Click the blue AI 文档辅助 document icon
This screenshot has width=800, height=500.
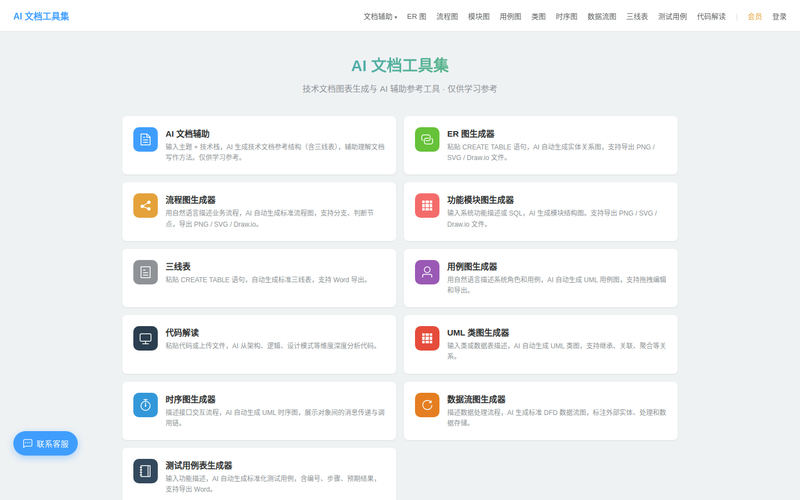click(x=145, y=139)
